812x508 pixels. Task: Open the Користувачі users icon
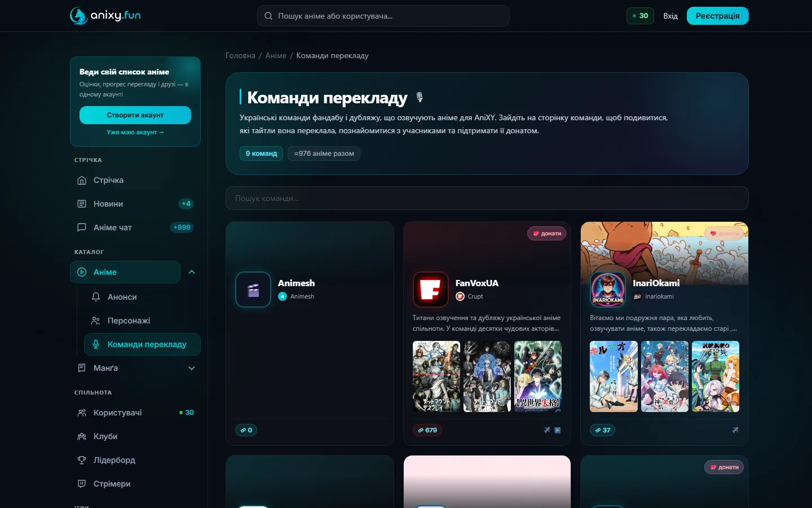(82, 413)
